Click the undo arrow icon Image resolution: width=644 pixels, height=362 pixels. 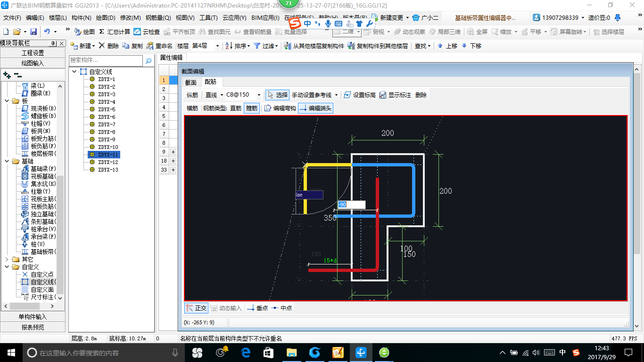pyautogui.click(x=47, y=32)
